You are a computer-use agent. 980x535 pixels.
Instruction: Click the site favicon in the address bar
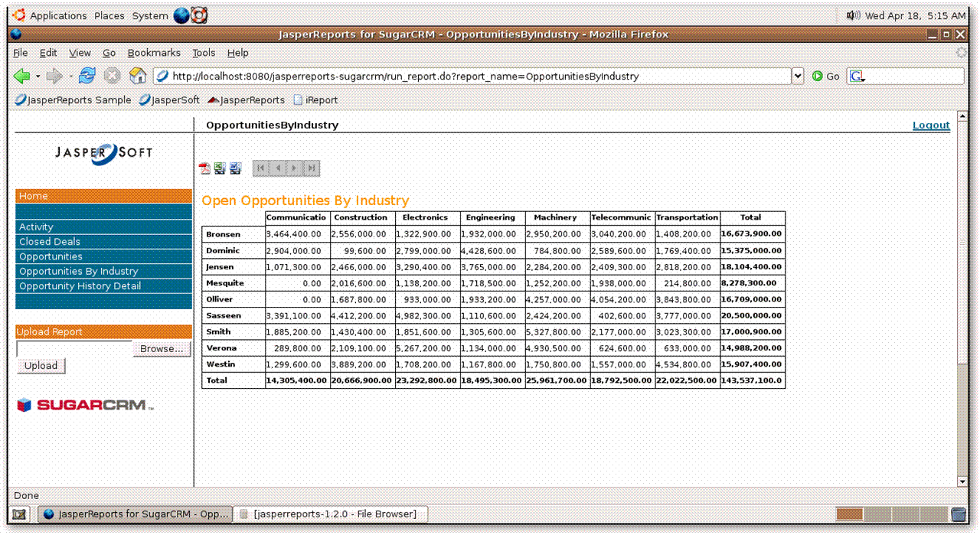pos(162,76)
